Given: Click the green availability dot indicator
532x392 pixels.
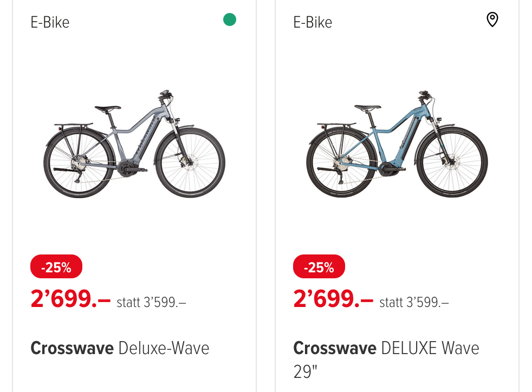Looking at the screenshot, I should click(x=230, y=21).
